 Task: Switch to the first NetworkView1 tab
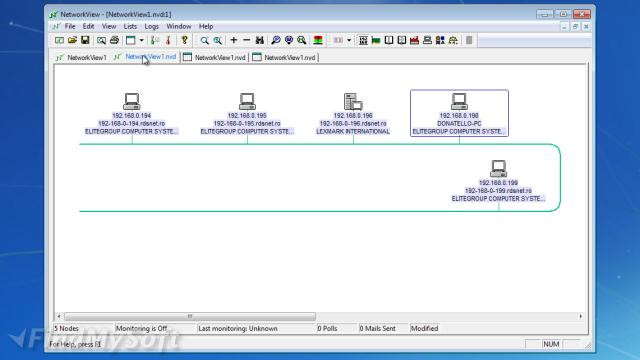82,58
